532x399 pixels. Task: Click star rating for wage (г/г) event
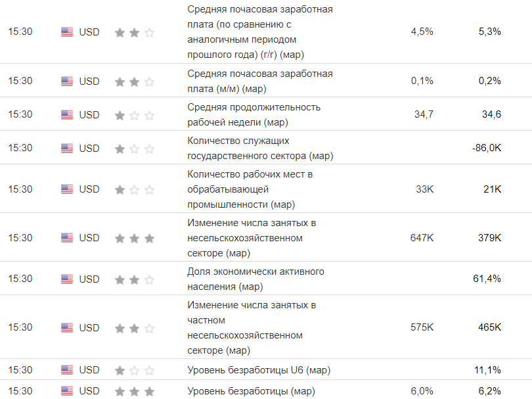coord(135,32)
